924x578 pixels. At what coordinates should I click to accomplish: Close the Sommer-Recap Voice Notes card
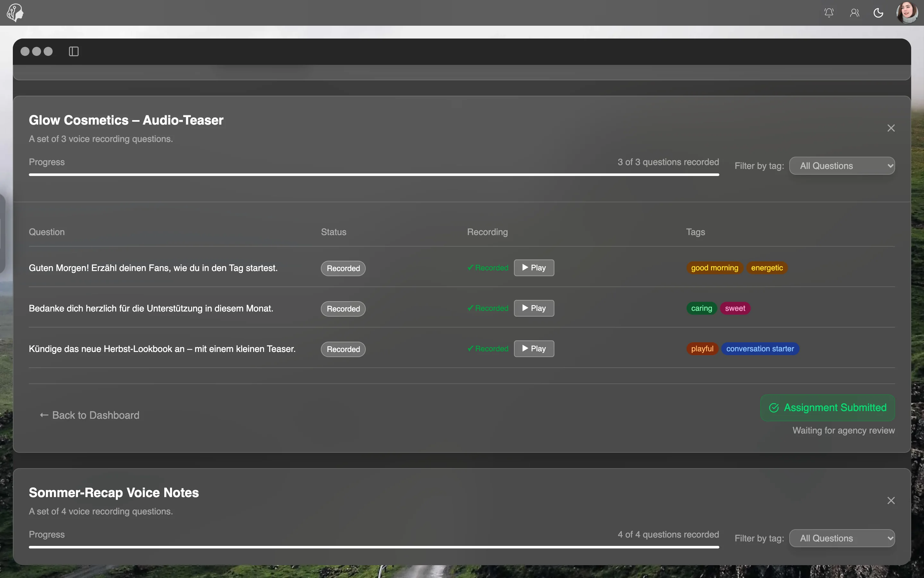tap(891, 500)
